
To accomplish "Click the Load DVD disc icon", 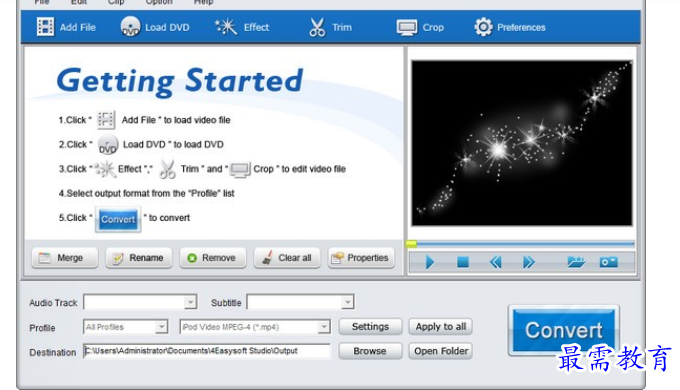I will click(130, 26).
